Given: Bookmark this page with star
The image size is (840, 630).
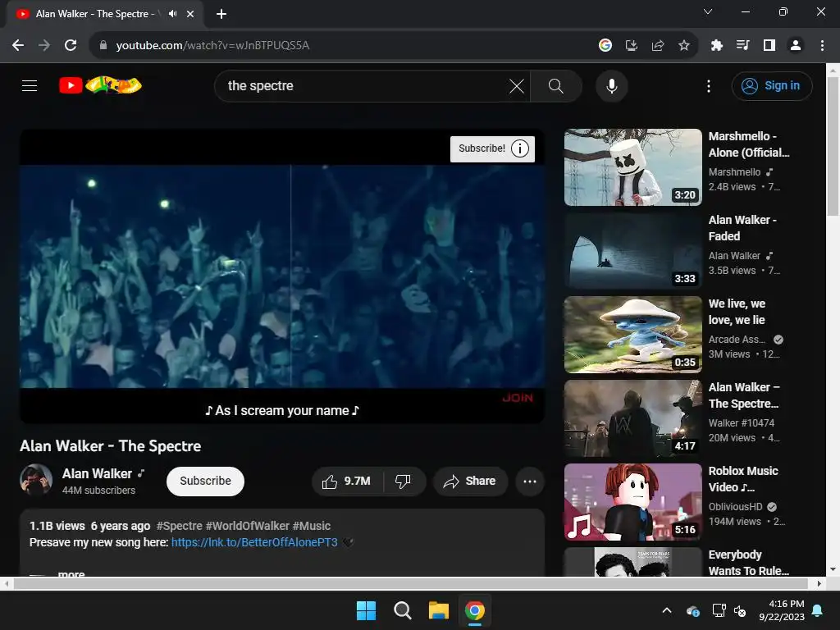Looking at the screenshot, I should 684,46.
